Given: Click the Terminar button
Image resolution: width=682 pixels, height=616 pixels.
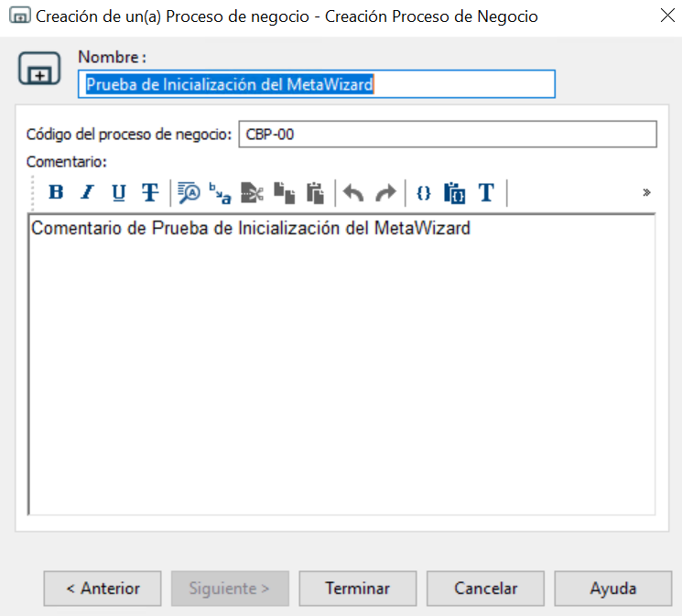Looking at the screenshot, I should tap(358, 589).
